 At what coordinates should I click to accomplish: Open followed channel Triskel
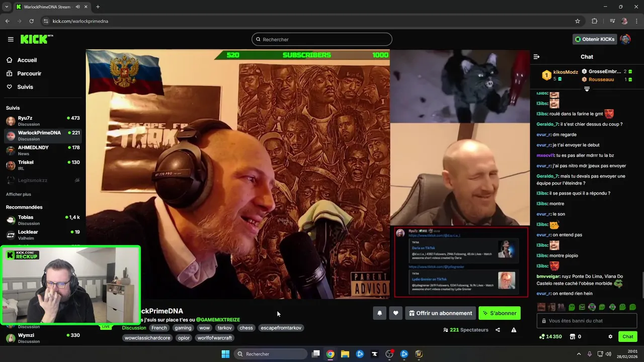(43, 165)
